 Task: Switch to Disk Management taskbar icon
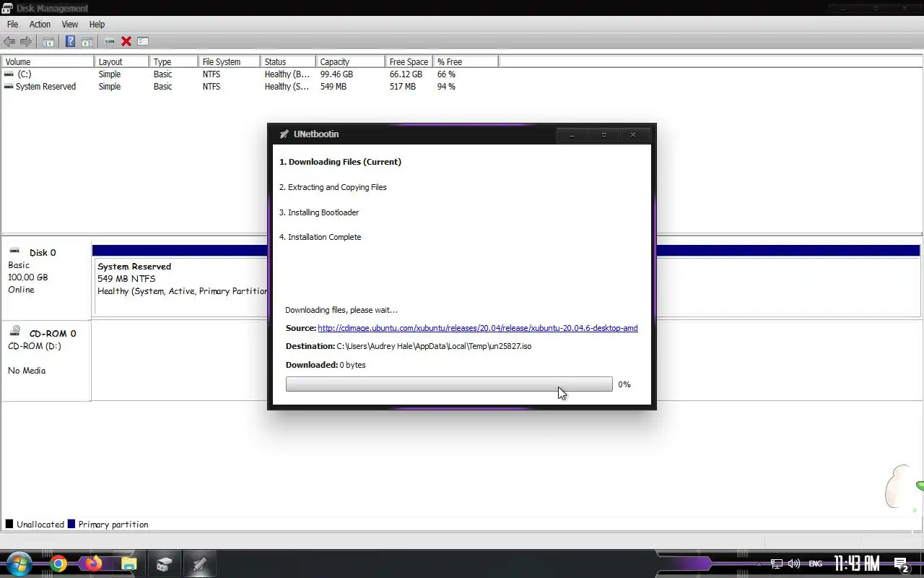[x=164, y=564]
